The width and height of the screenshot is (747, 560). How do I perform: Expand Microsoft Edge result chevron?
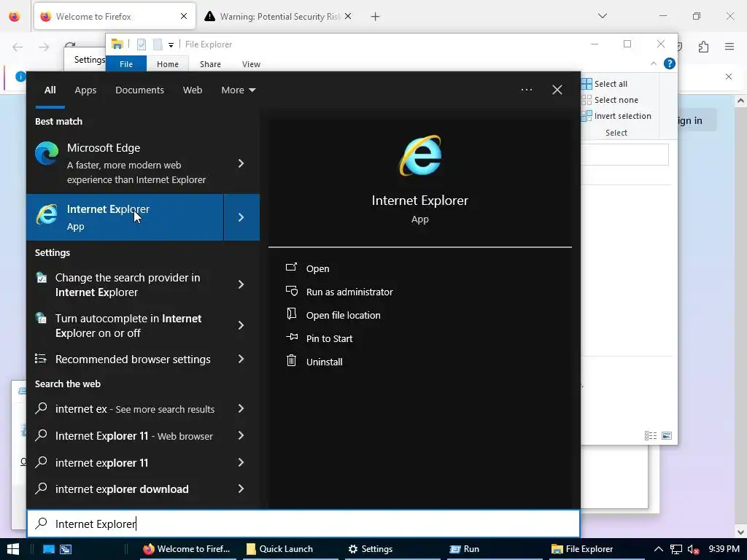241,163
